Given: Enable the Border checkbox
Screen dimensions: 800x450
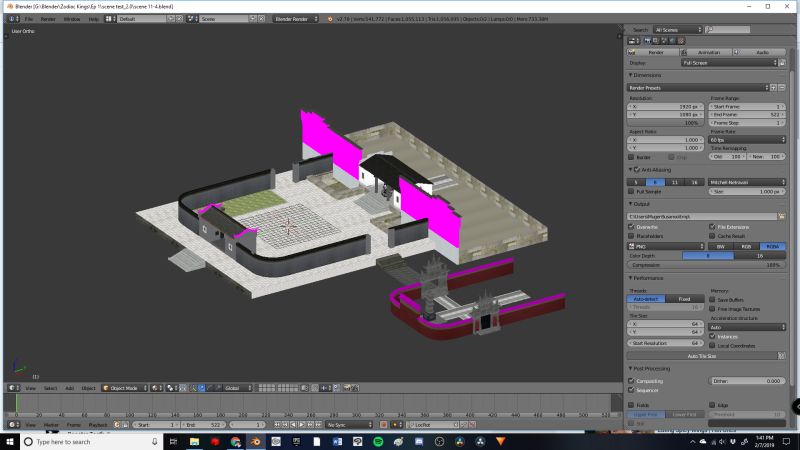Looking at the screenshot, I should [631, 157].
